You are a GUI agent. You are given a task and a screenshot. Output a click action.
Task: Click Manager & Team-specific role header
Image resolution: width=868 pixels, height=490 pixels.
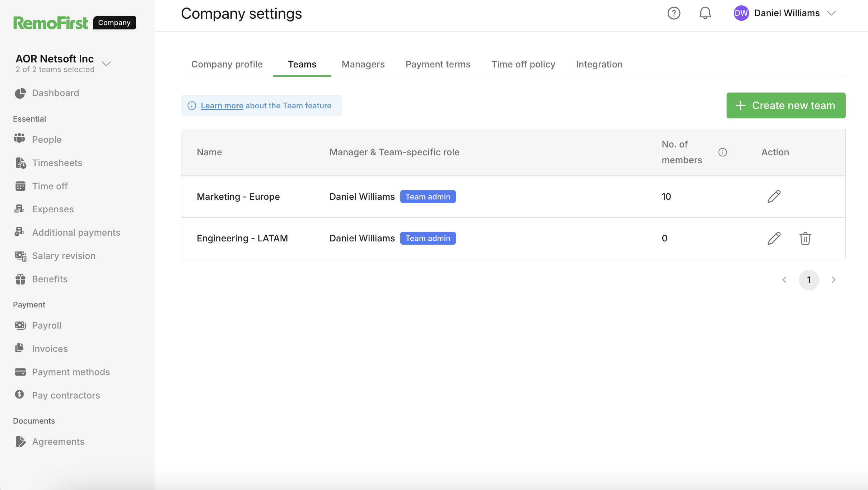click(x=395, y=152)
